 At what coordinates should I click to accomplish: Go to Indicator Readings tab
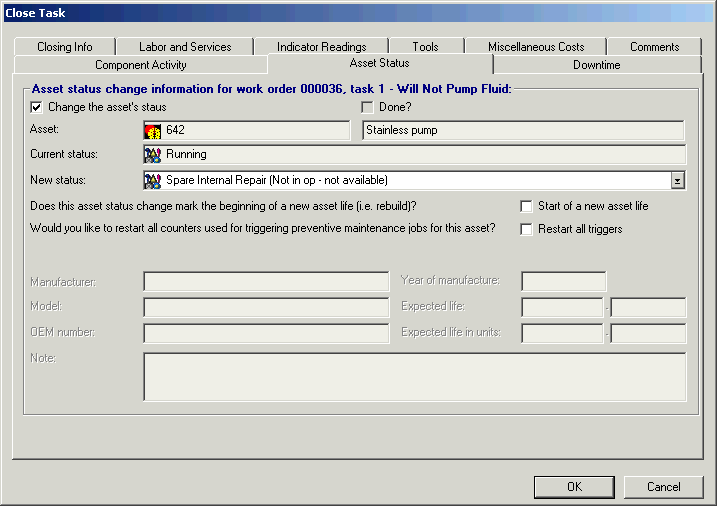pyautogui.click(x=321, y=47)
